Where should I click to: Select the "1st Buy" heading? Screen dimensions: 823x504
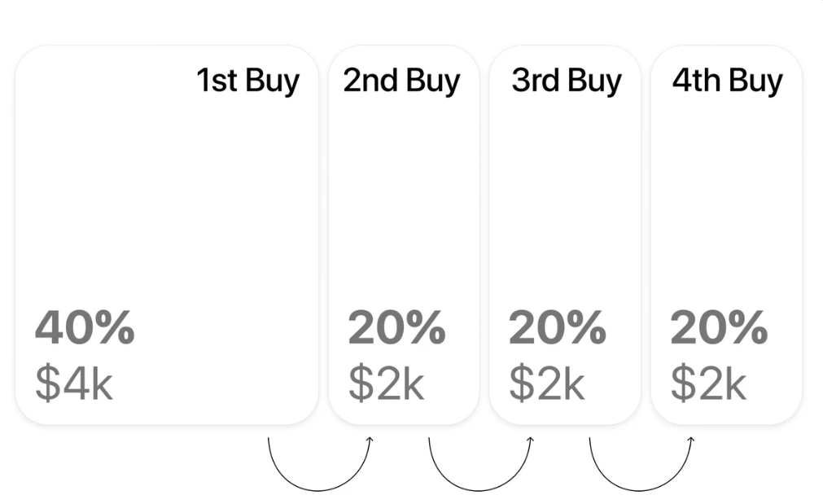[247, 81]
